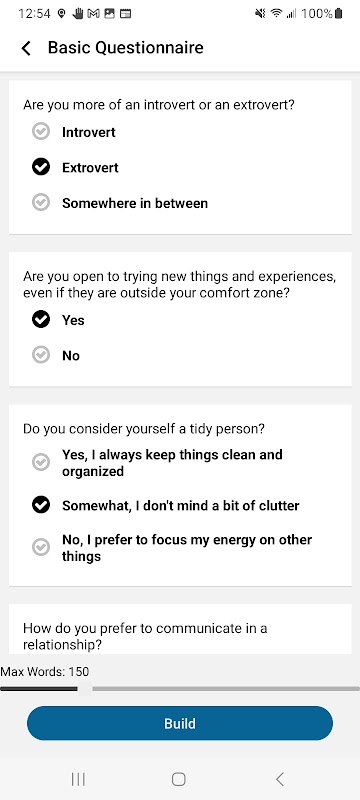Tap the Android recent apps icon

[78, 779]
